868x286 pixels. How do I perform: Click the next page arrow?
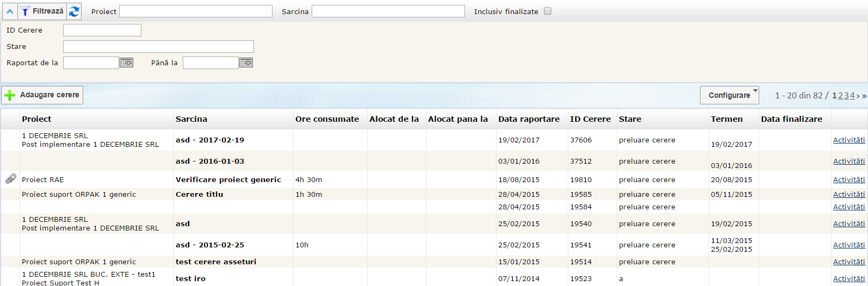tap(858, 96)
